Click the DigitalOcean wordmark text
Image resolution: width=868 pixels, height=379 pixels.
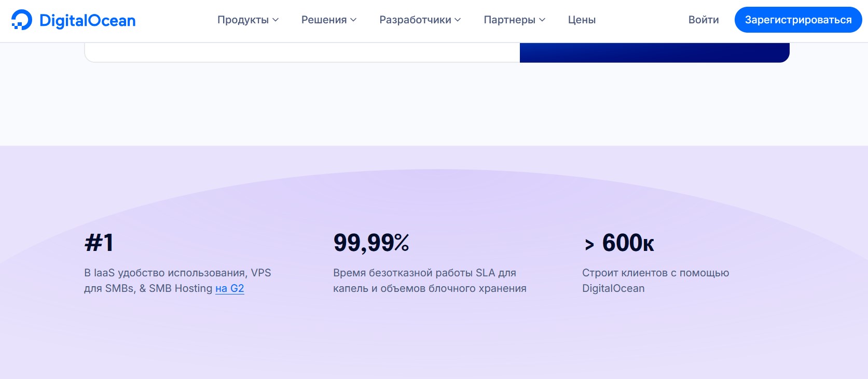[88, 20]
